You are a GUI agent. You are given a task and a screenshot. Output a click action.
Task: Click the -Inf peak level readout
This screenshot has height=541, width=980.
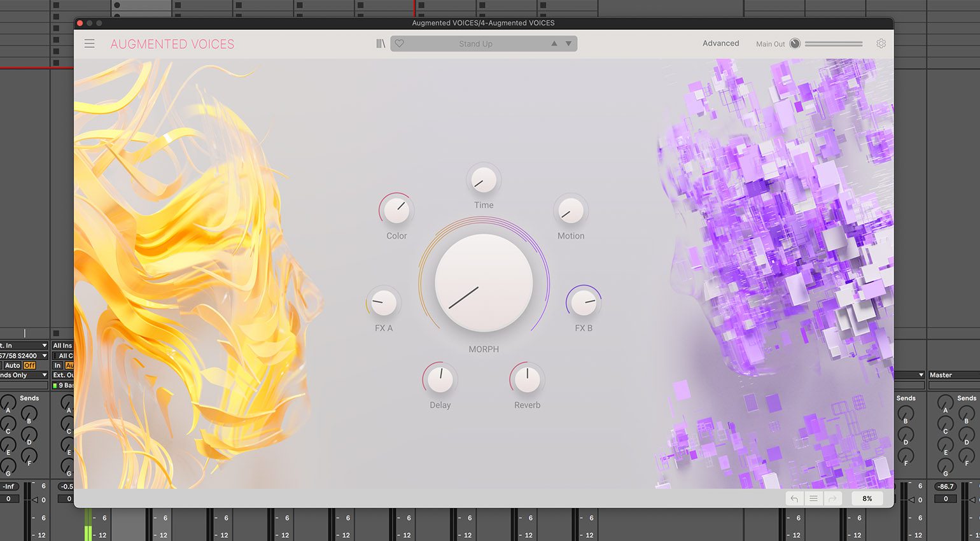(x=9, y=486)
